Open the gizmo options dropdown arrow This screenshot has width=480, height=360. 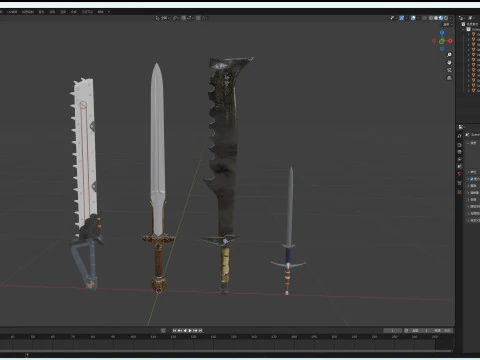(x=407, y=18)
